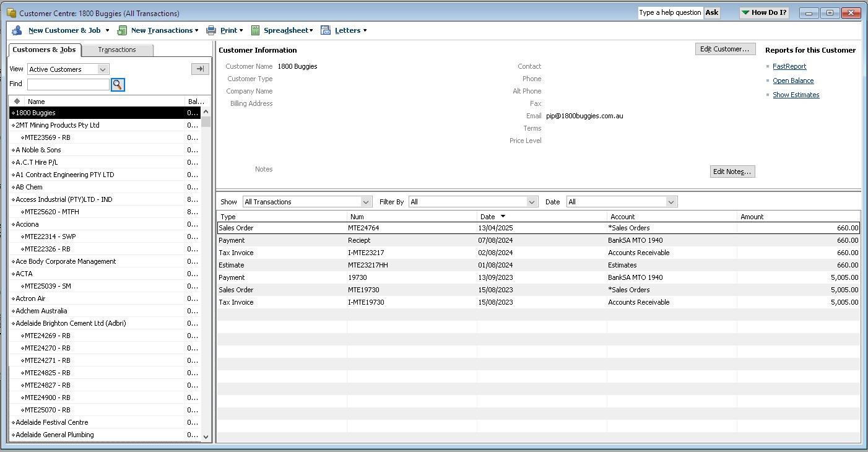
Task: Sort transactions by Date column header
Action: point(542,217)
